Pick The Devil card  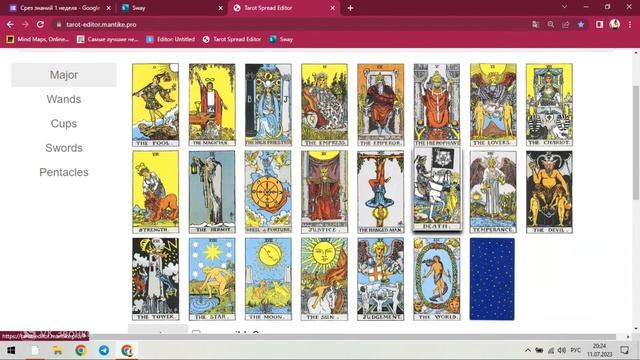[549, 192]
